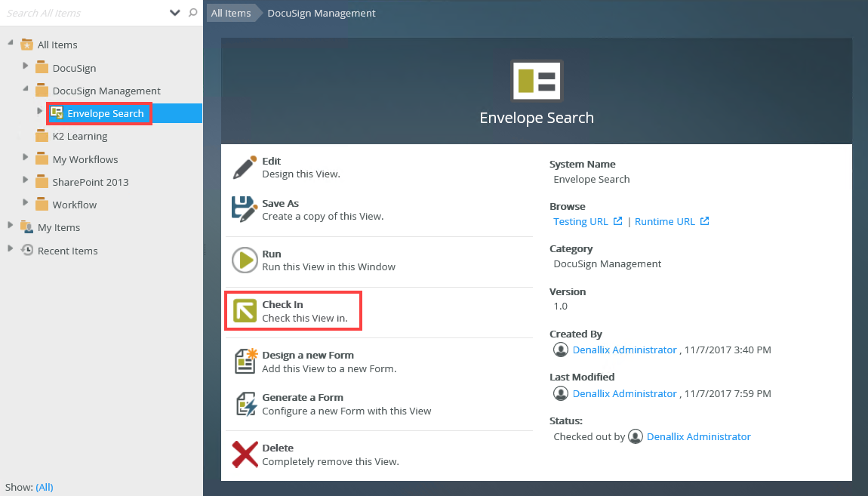868x496 pixels.
Task: Click the Design a new Form icon
Action: [x=245, y=361]
